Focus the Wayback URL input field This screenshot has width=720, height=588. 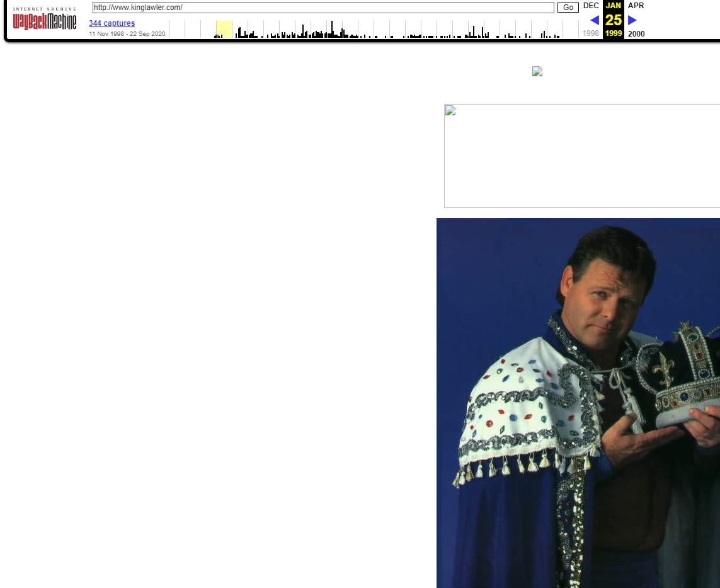click(323, 8)
